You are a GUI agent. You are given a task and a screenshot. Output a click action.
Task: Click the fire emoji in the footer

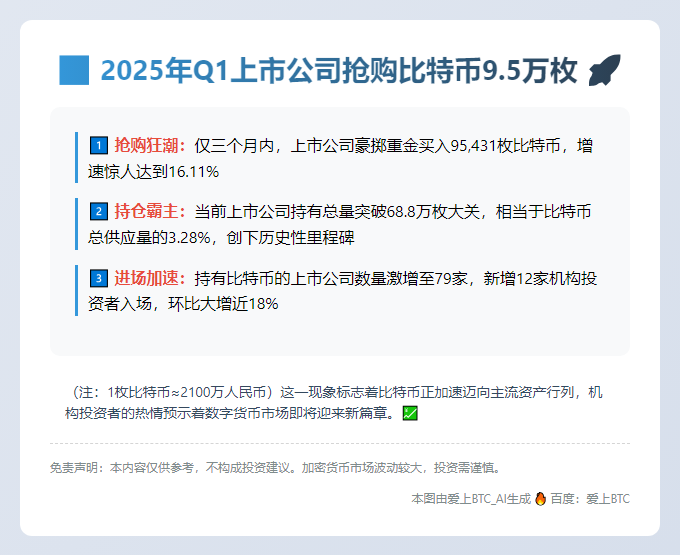[540, 499]
